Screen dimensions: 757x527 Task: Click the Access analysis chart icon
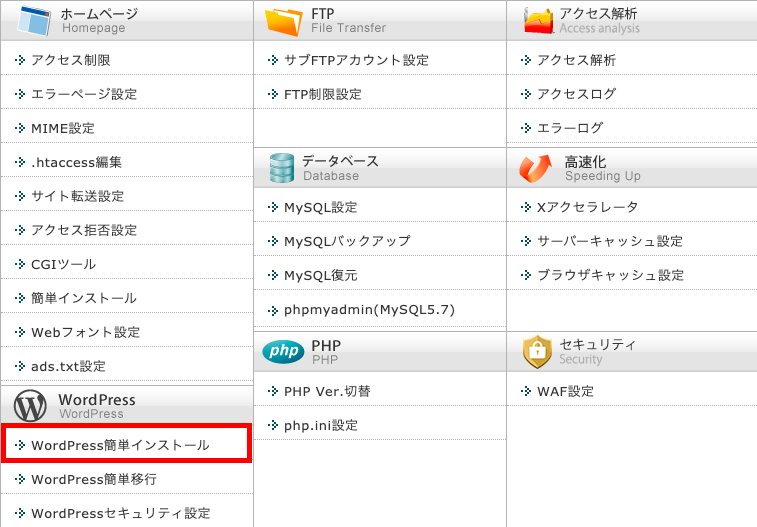(x=538, y=19)
